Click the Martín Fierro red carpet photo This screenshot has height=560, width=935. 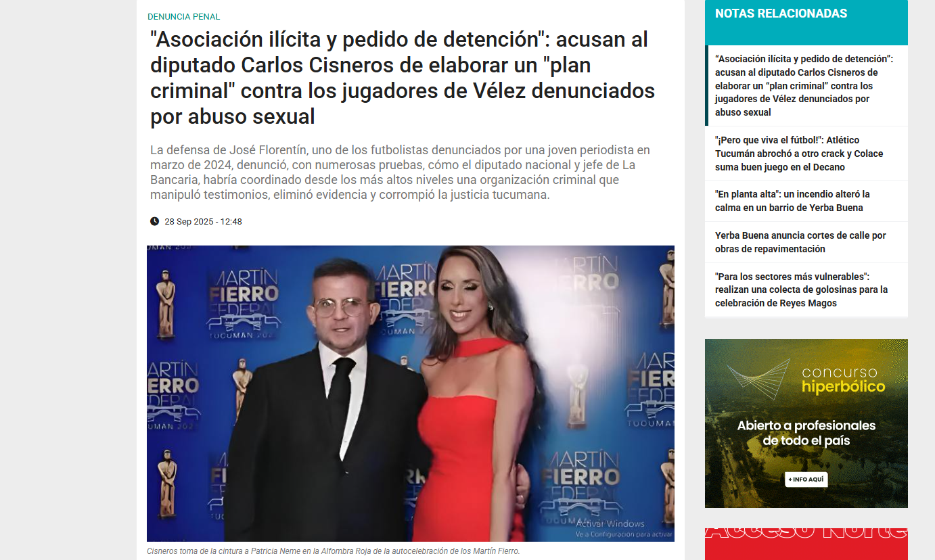point(411,394)
